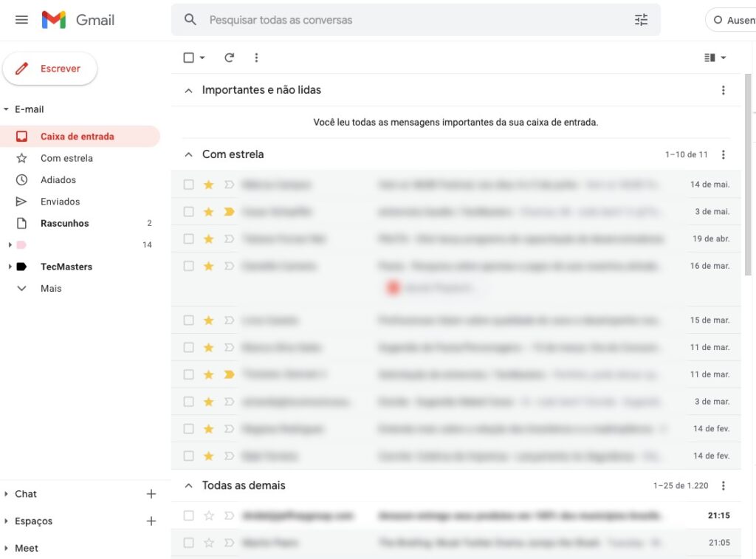The image size is (756, 559).
Task: Click the Gmail logo
Action: tap(78, 20)
